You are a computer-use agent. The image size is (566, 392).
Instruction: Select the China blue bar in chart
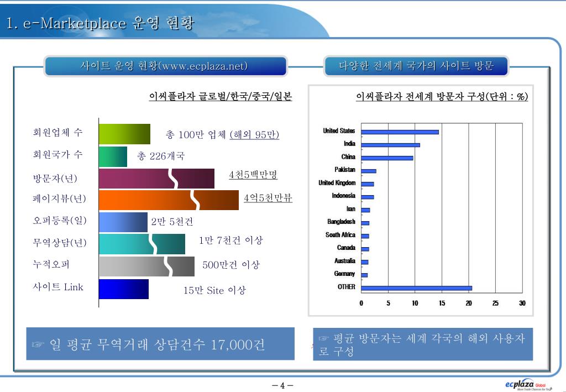point(387,158)
